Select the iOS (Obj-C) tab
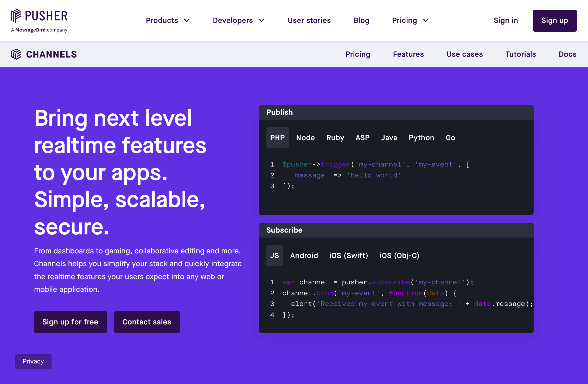The width and height of the screenshot is (588, 384). pyautogui.click(x=399, y=255)
